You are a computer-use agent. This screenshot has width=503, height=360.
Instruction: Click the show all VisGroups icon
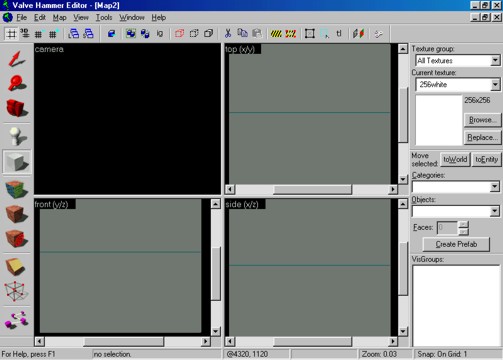pos(209,34)
